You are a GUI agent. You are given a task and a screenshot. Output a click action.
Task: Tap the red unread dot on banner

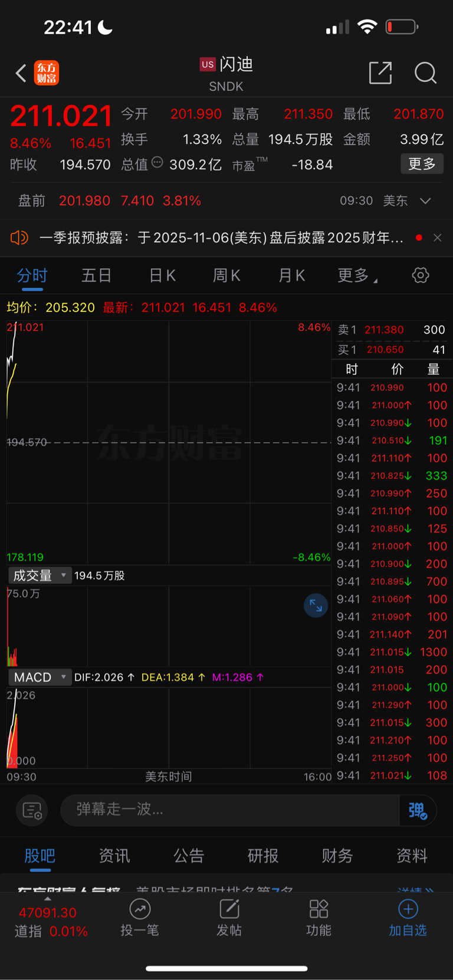419,238
